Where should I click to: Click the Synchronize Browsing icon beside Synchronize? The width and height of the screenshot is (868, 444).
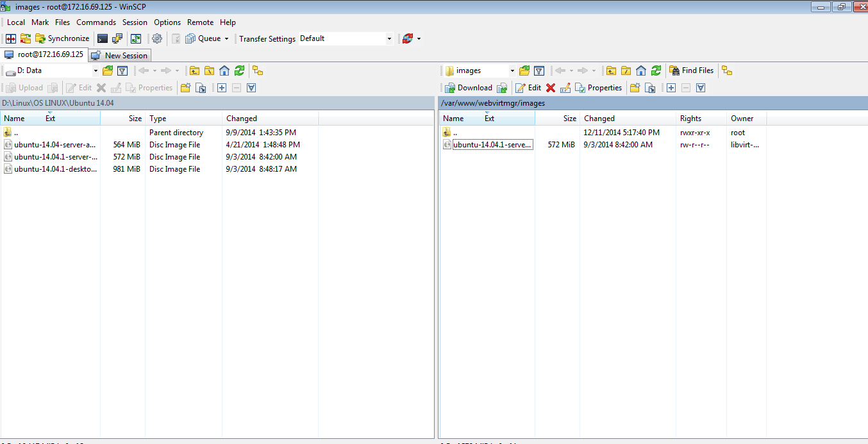click(26, 38)
